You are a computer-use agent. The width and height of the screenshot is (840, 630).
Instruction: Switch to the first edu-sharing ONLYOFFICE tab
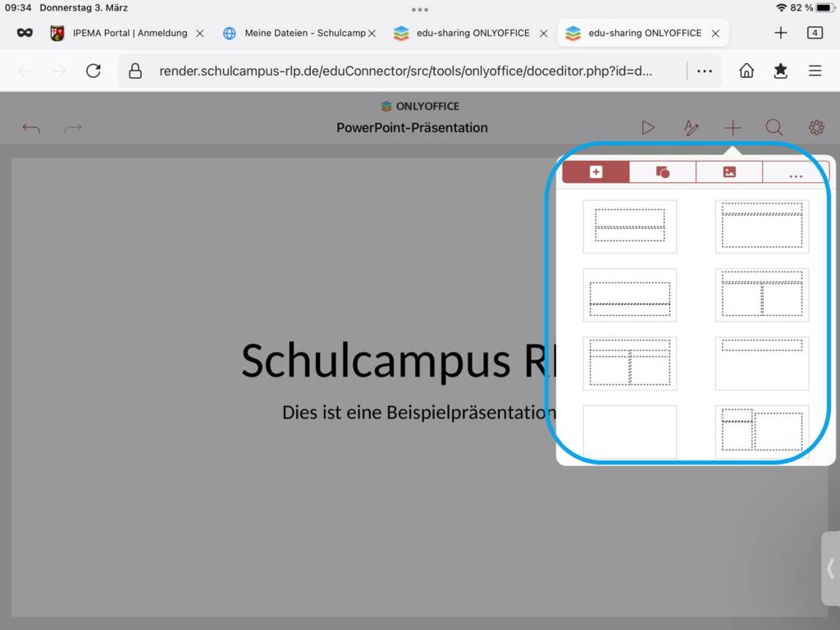click(462, 33)
